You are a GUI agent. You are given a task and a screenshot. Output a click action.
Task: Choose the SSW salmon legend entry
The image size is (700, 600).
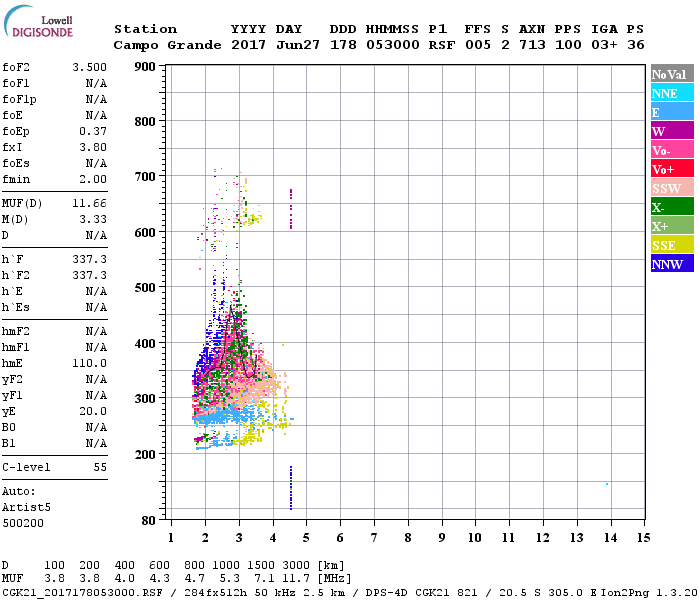(x=672, y=188)
